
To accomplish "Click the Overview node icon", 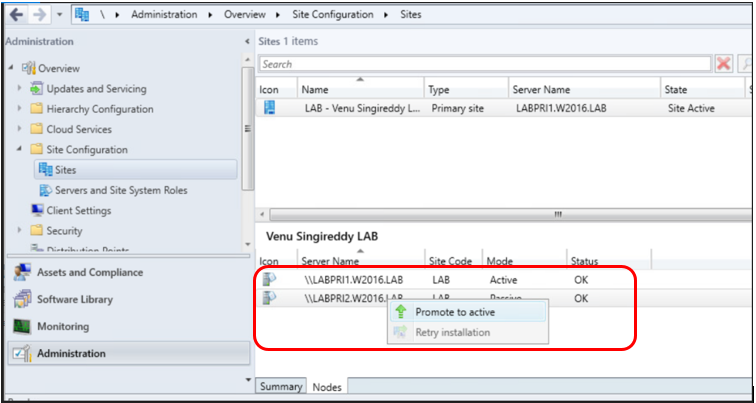I will pos(28,68).
